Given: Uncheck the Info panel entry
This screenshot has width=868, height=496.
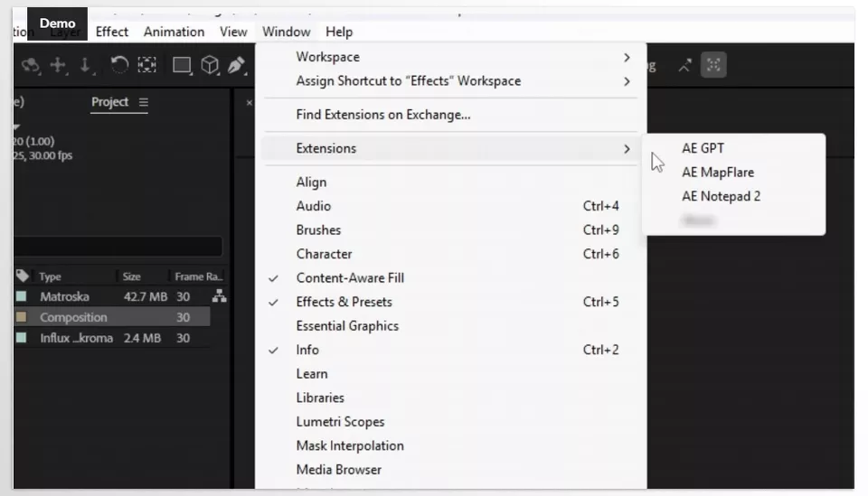Looking at the screenshot, I should [307, 350].
